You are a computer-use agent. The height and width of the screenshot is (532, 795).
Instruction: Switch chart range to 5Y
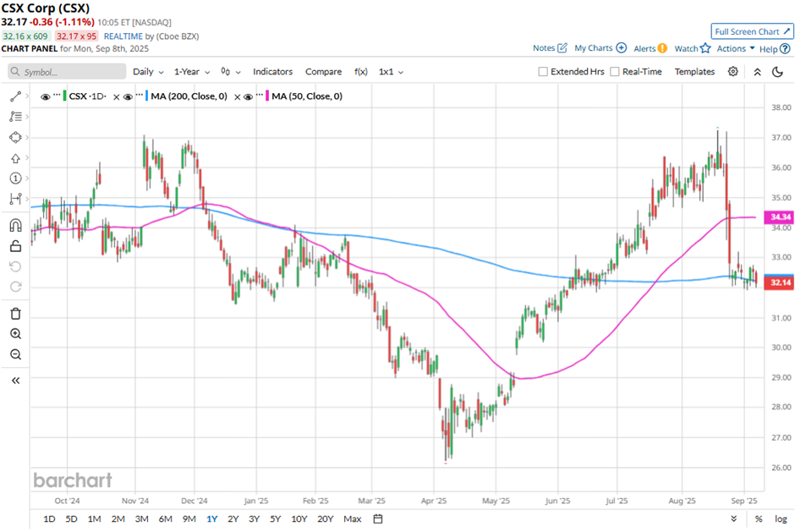click(x=276, y=518)
